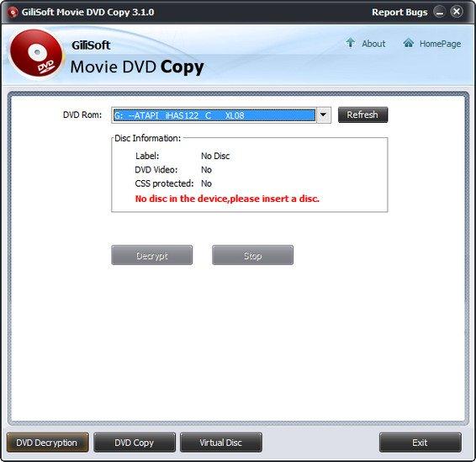Image resolution: width=476 pixels, height=462 pixels.
Task: Click the small app icon in title bar
Action: click(13, 12)
